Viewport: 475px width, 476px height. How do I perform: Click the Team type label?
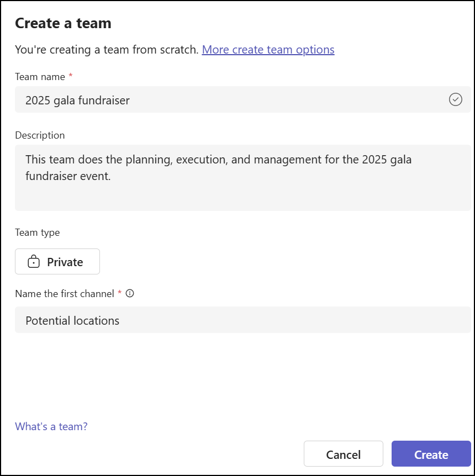click(x=37, y=232)
